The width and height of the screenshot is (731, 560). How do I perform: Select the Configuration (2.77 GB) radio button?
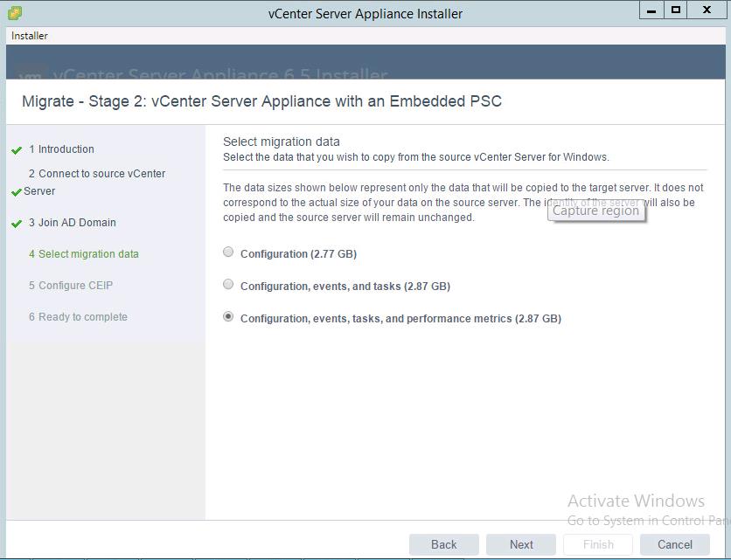point(228,252)
